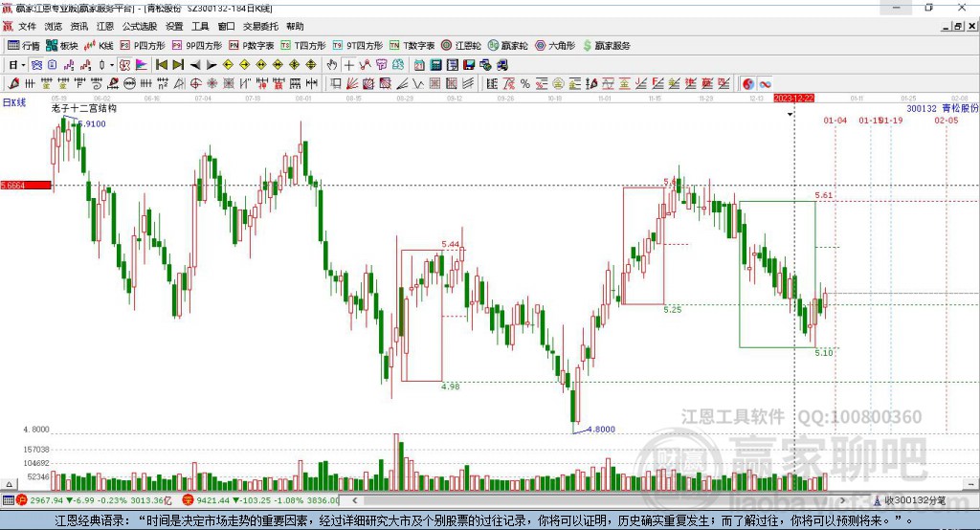Click the 老子十二宫结构 label
The image size is (980, 530).
84,108
